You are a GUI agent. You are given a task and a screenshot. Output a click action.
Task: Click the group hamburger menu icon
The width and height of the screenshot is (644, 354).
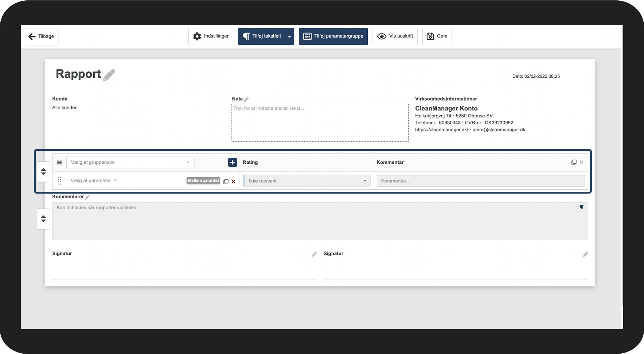59,163
